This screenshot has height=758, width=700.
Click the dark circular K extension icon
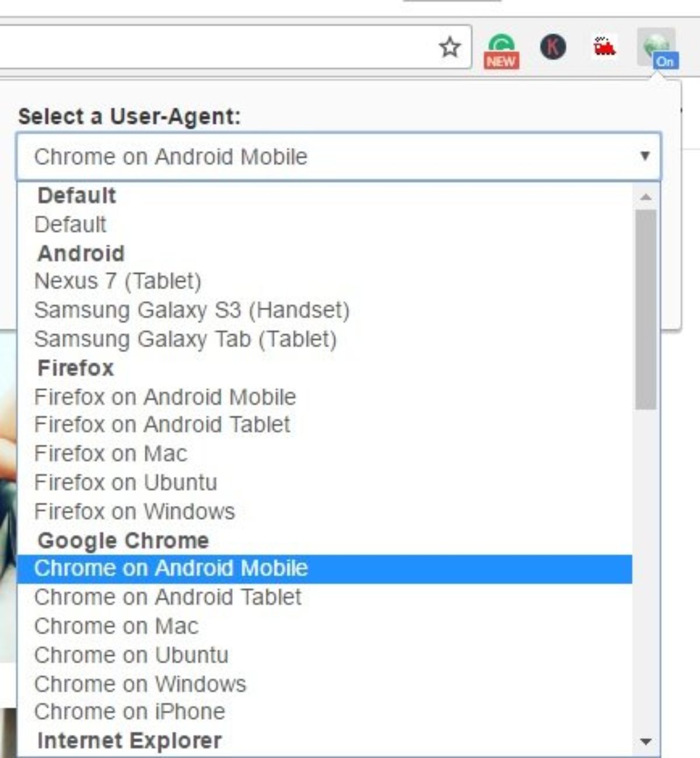coord(553,47)
